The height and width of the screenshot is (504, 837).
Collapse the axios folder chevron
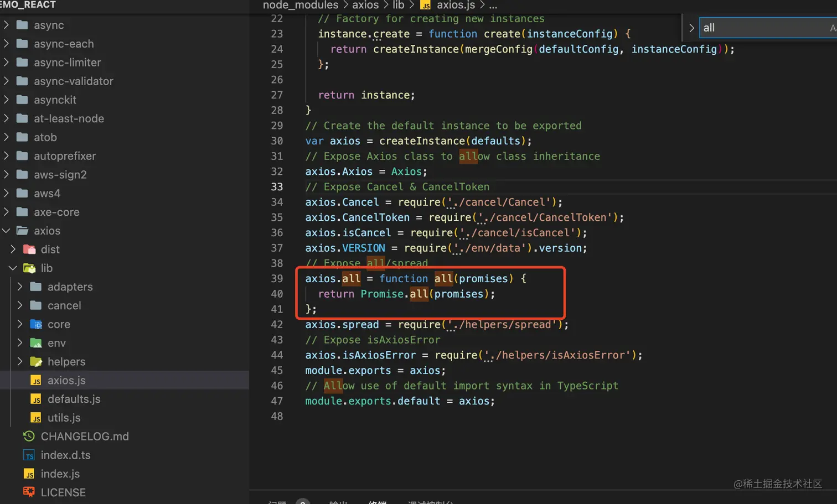click(6, 231)
